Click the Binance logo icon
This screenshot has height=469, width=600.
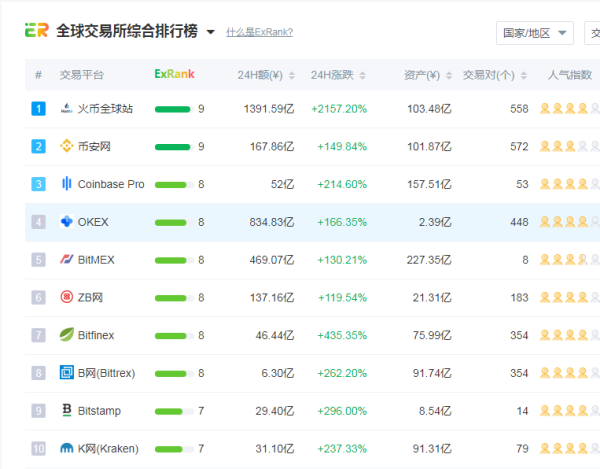coord(67,146)
